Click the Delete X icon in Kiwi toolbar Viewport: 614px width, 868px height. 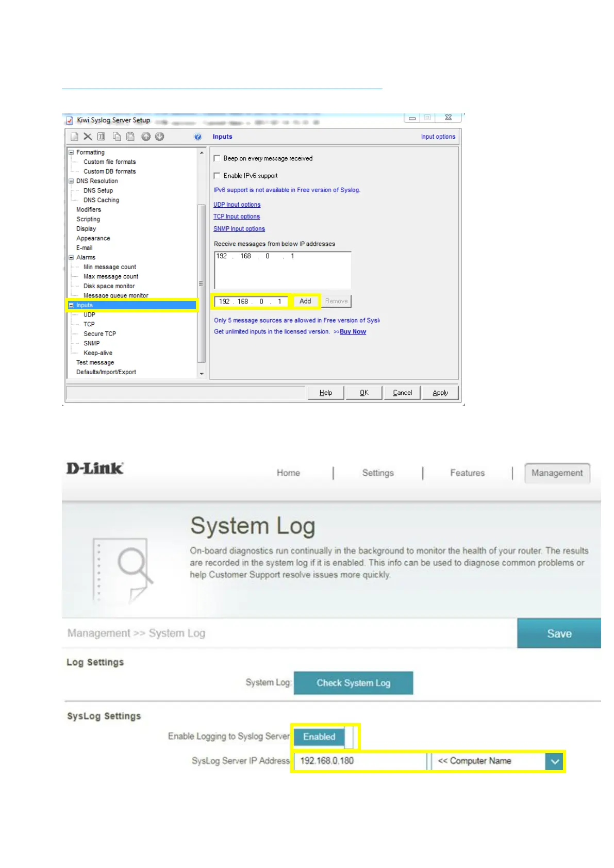pos(88,137)
